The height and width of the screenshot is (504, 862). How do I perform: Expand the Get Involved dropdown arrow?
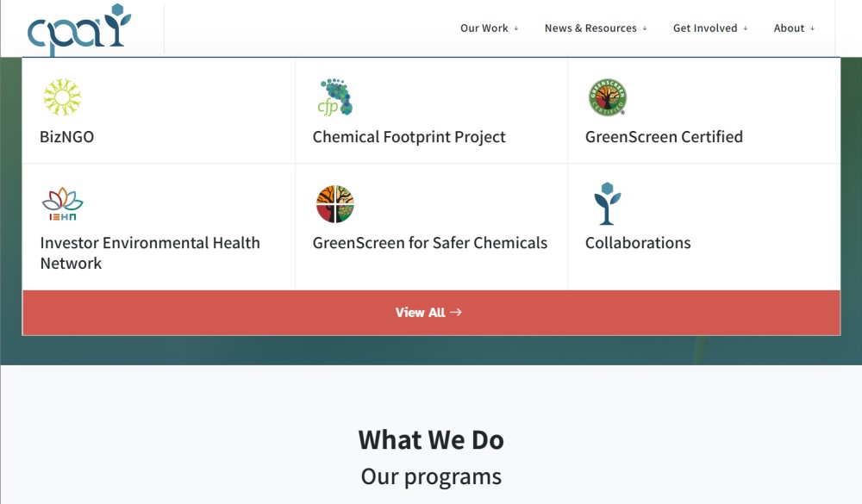coord(746,28)
